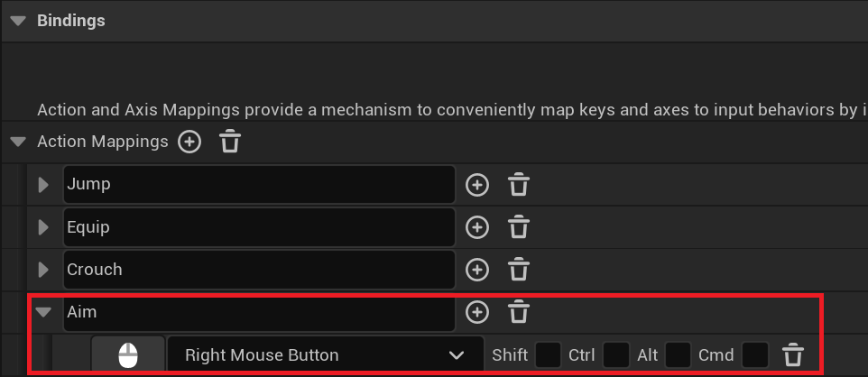Screen dimensions: 868x377
Task: Expand the Jump action mapping
Action: point(43,185)
